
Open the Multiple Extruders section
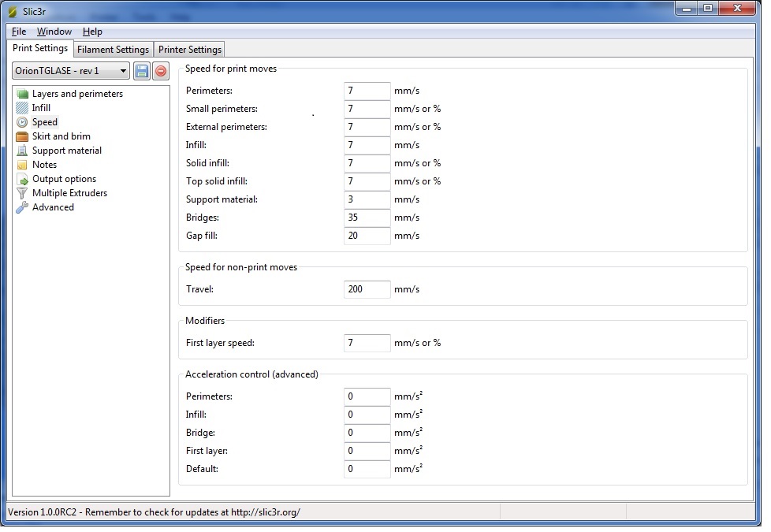pyautogui.click(x=69, y=193)
